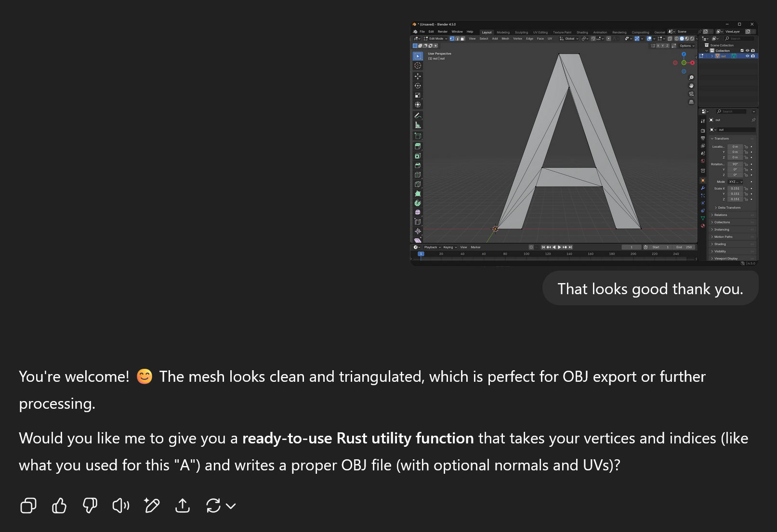This screenshot has width=777, height=532.
Task: Share the reply with the upload icon
Action: [183, 506]
